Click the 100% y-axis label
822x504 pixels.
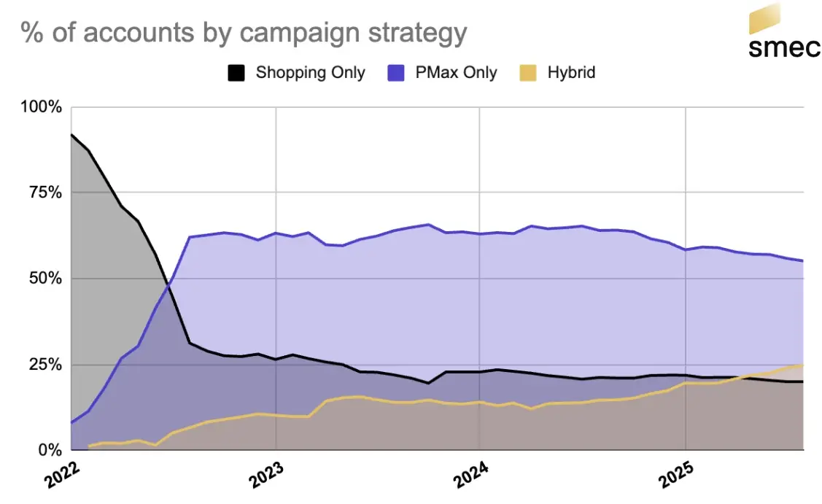pyautogui.click(x=42, y=108)
